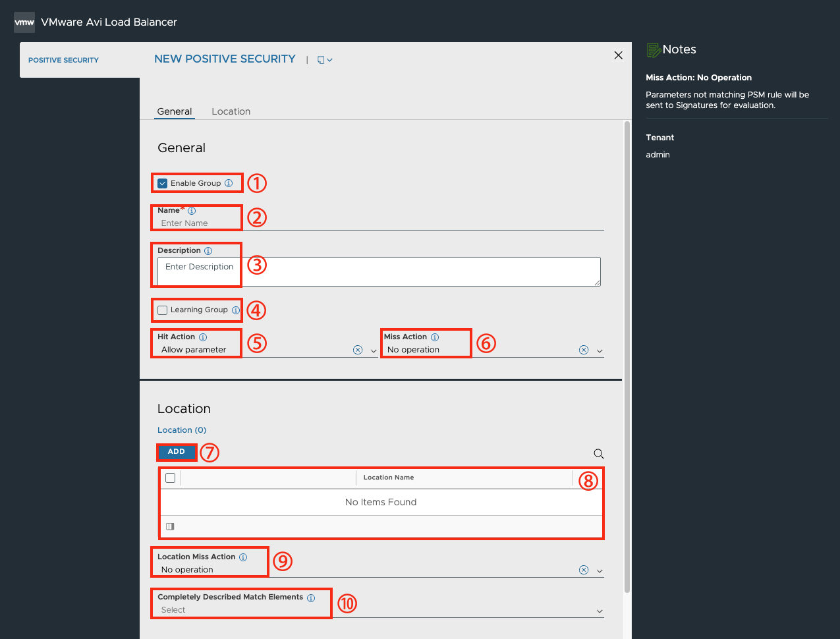Click into the Name input field
The width and height of the screenshot is (840, 639).
381,223
